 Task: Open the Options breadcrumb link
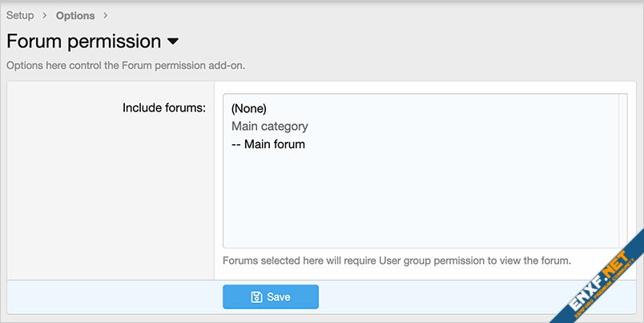click(75, 15)
